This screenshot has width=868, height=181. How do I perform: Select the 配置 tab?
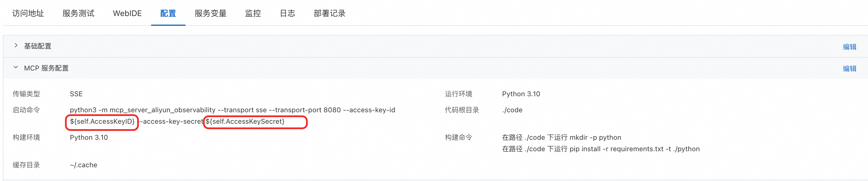pos(168,13)
